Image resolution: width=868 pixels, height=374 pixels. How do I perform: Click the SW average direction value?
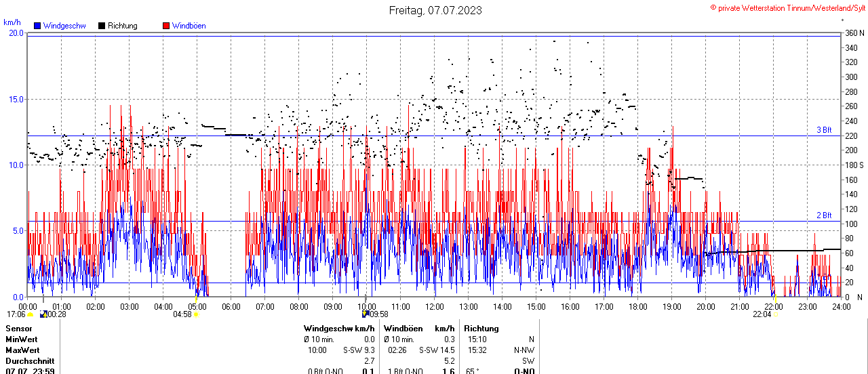[x=528, y=361]
